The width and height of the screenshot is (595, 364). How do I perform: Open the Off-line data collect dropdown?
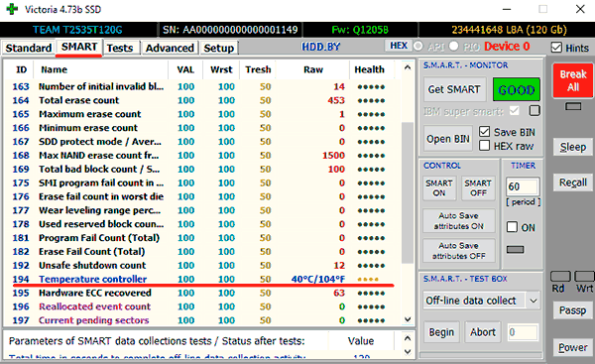tap(481, 301)
